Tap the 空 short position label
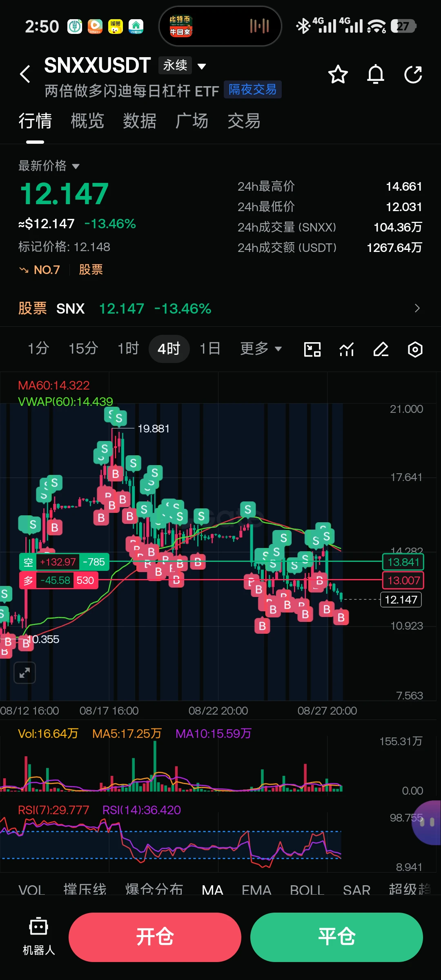Screen dimensions: 441x980 tap(28, 562)
